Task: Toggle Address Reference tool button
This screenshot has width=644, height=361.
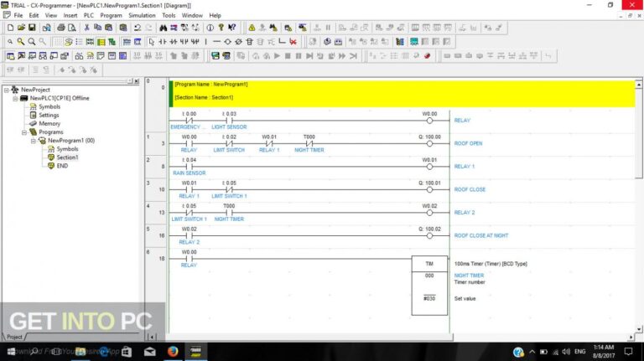Action: (x=43, y=56)
